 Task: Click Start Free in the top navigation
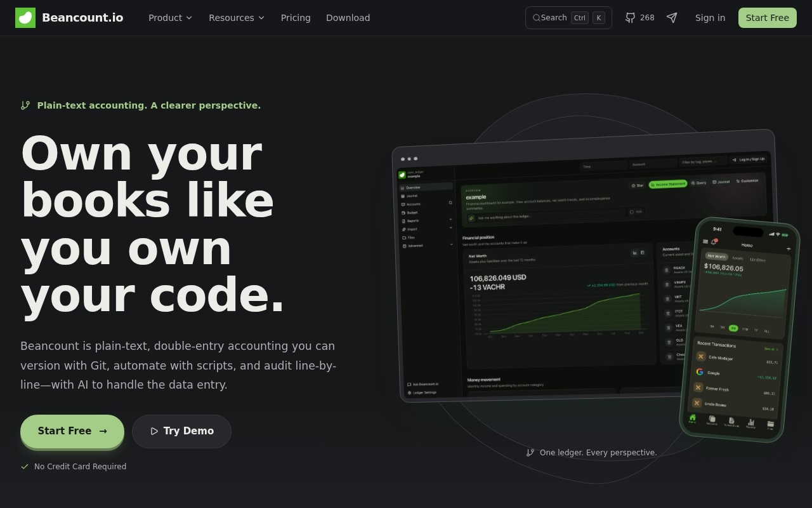(768, 18)
